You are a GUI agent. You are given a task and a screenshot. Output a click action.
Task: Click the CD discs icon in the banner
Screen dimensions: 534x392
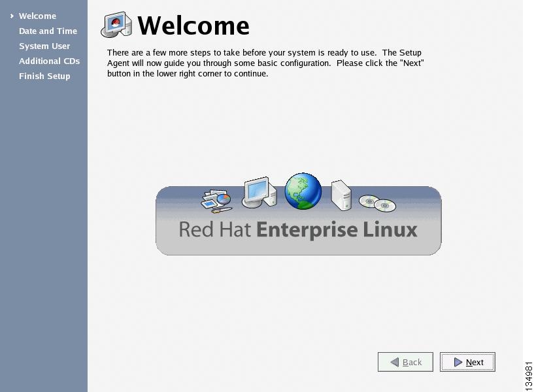click(377, 203)
